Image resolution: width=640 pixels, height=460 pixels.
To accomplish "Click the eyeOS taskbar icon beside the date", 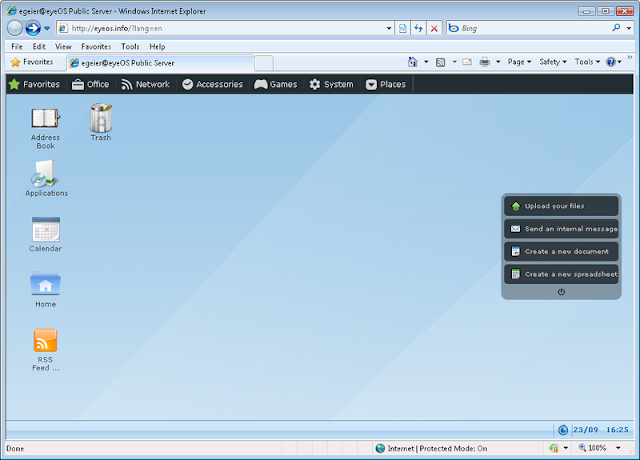I will tap(563, 430).
